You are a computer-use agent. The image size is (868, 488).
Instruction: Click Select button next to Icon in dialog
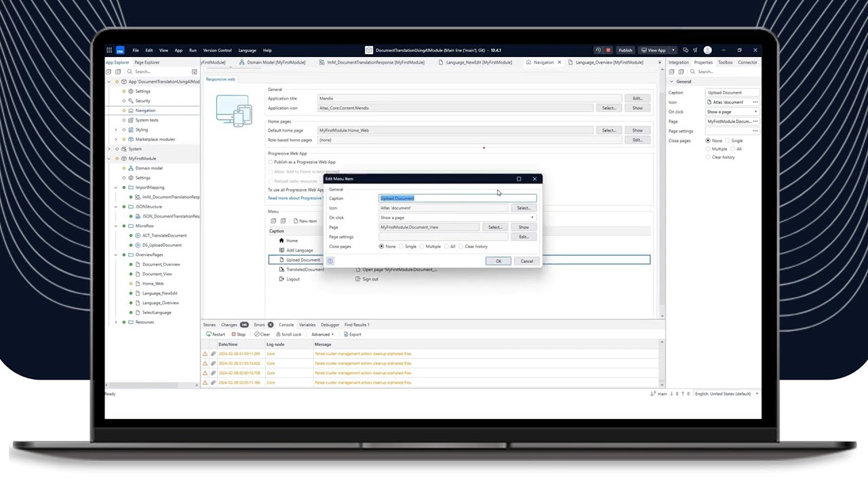pos(524,208)
